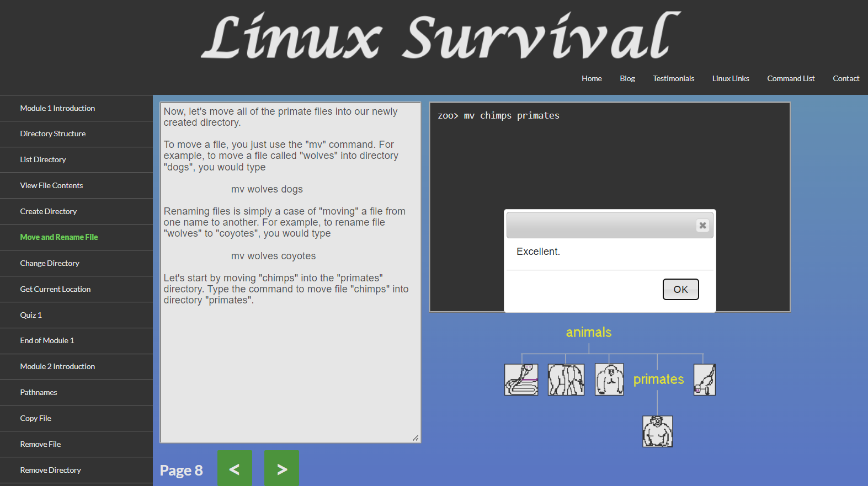Select View File Contents lesson

[76, 185]
